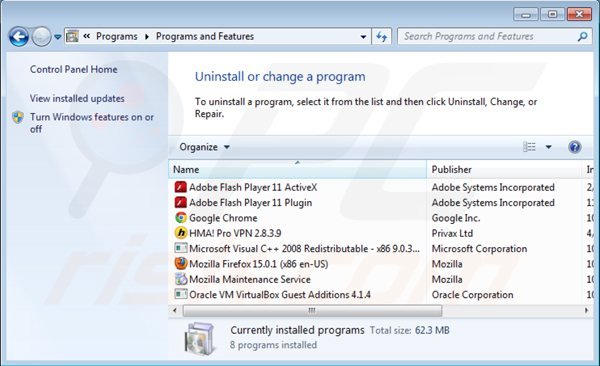Viewport: 600px width, 366px height.
Task: Click Adobe Flash Player 11 Plugin icon
Action: [x=181, y=203]
